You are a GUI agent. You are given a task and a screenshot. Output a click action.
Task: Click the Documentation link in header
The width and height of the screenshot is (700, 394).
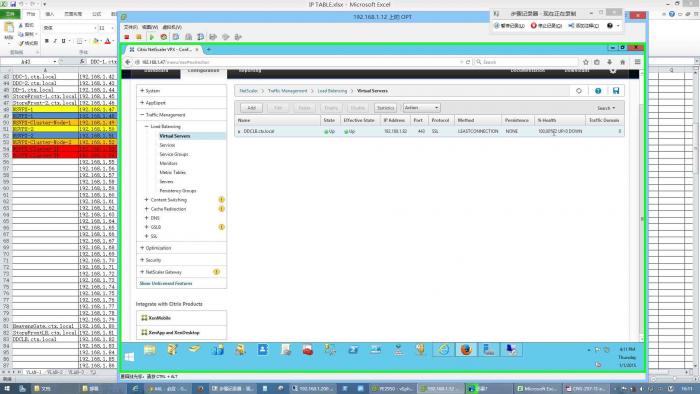tap(528, 71)
